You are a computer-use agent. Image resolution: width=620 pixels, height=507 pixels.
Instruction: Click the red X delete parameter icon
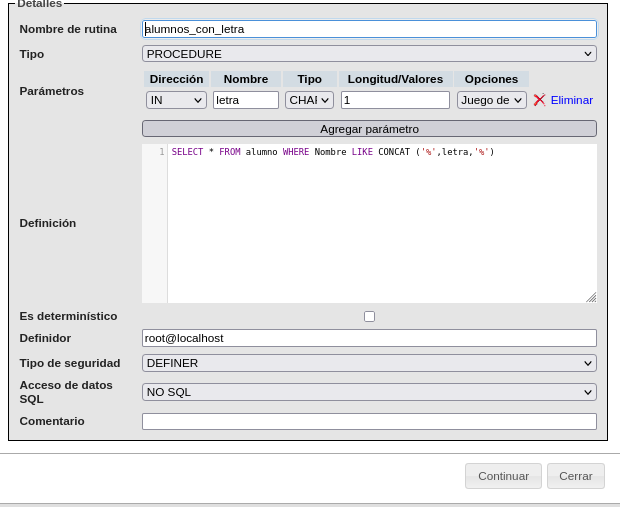(539, 100)
